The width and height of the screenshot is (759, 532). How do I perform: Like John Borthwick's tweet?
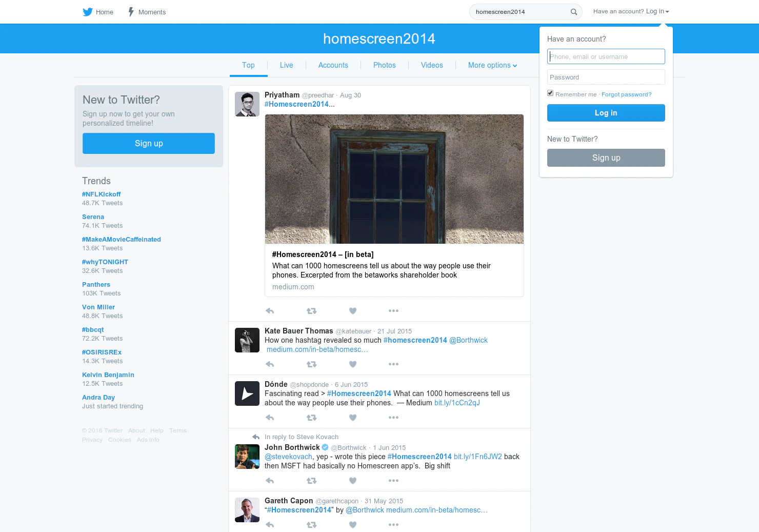(353, 481)
